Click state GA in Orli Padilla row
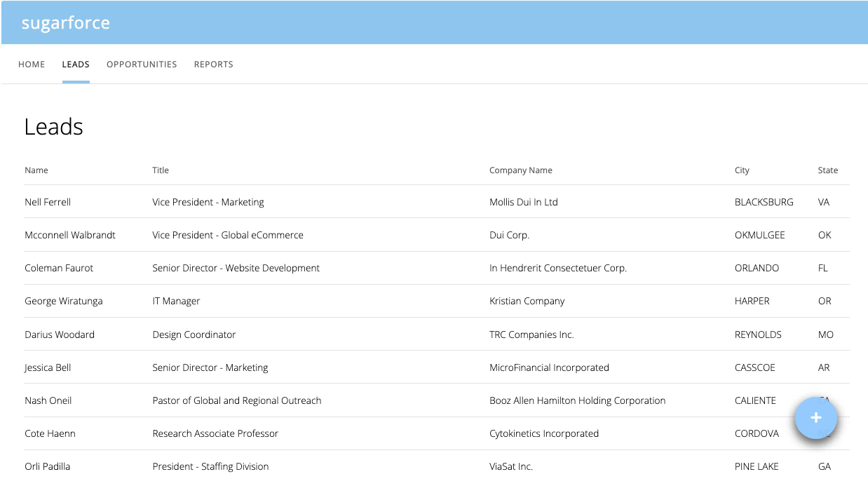 point(825,466)
